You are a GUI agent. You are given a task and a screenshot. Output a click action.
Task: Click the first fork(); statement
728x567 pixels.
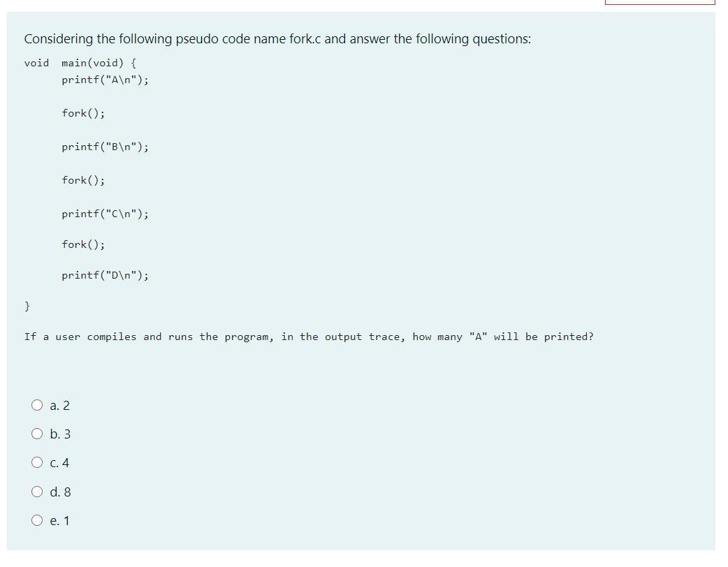[x=82, y=113]
